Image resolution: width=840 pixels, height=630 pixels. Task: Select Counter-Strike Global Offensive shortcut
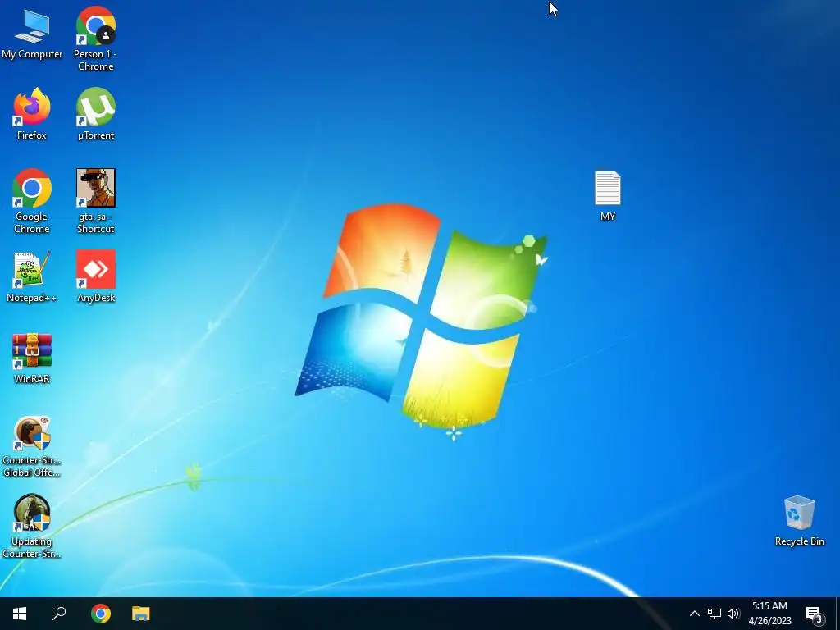point(32,447)
